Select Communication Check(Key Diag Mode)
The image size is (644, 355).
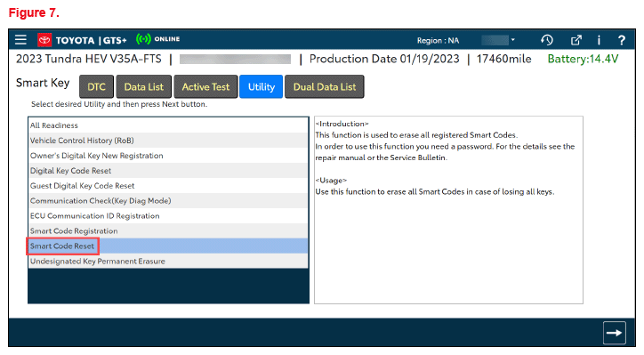coord(168,201)
